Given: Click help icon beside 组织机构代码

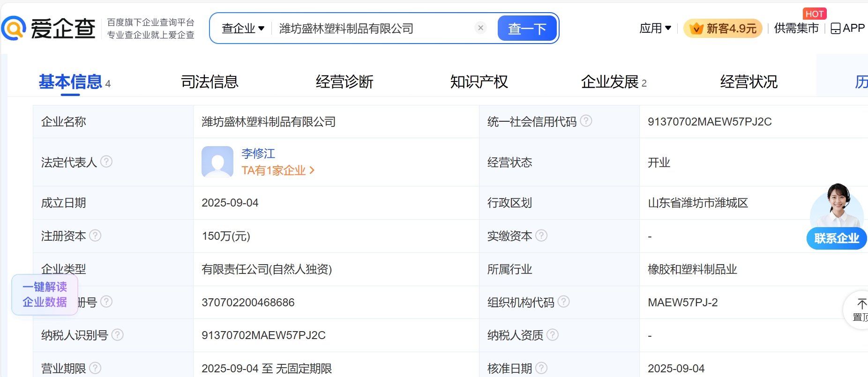Looking at the screenshot, I should coord(564,302).
